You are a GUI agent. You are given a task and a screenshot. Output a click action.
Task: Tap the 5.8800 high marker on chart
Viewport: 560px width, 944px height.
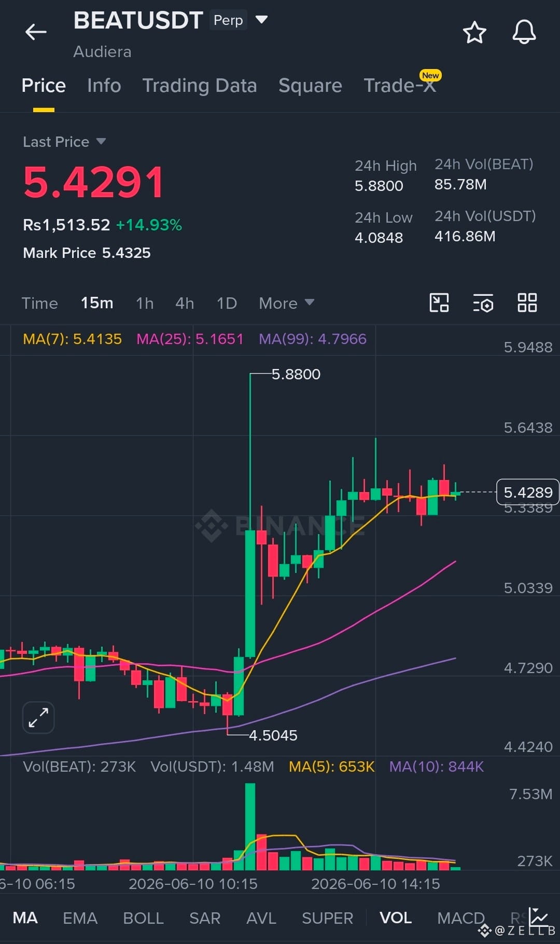[x=296, y=374]
